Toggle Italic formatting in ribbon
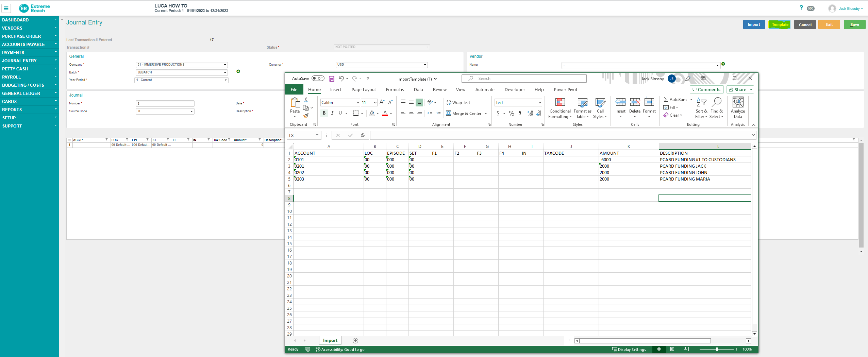This screenshot has height=357, width=868. [332, 113]
